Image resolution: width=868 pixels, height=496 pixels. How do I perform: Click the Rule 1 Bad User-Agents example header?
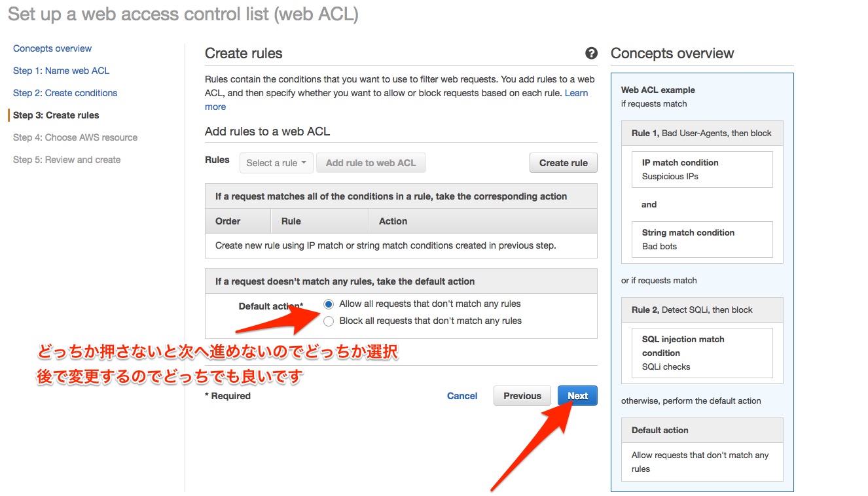click(x=702, y=133)
